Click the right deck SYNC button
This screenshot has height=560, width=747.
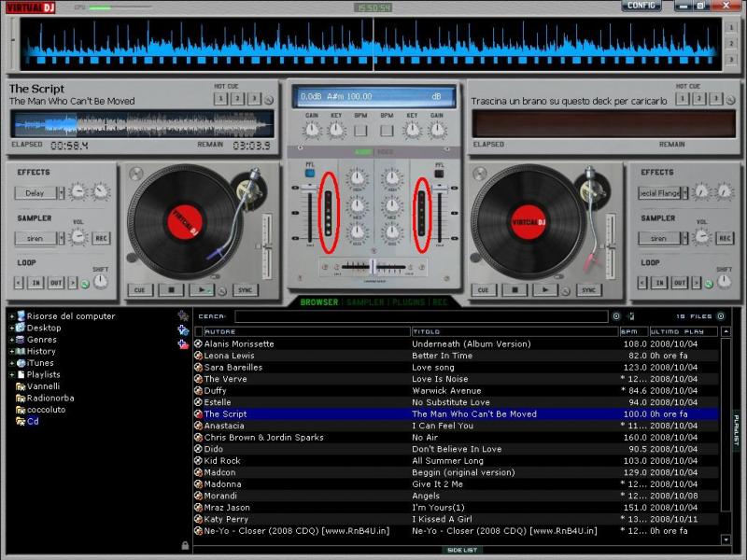(589, 290)
